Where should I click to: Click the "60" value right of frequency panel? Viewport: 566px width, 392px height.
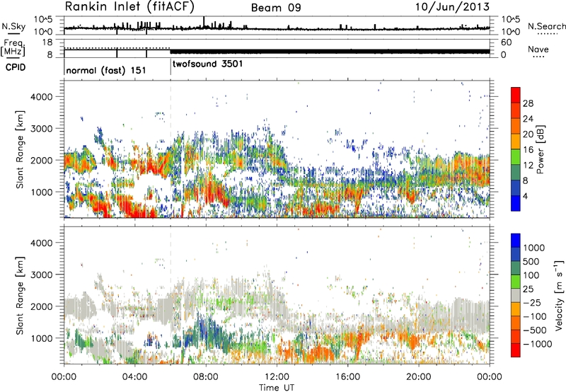507,42
